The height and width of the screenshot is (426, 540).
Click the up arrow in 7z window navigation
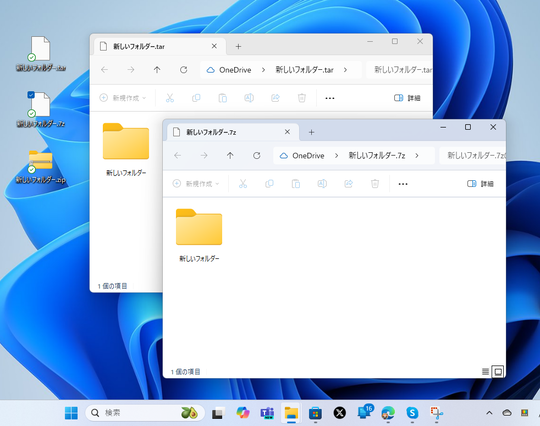(230, 156)
